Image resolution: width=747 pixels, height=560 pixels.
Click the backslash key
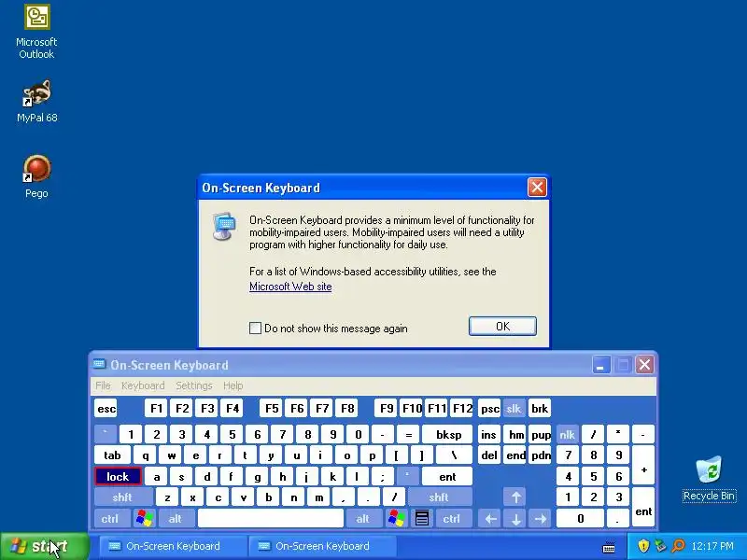tap(454, 455)
